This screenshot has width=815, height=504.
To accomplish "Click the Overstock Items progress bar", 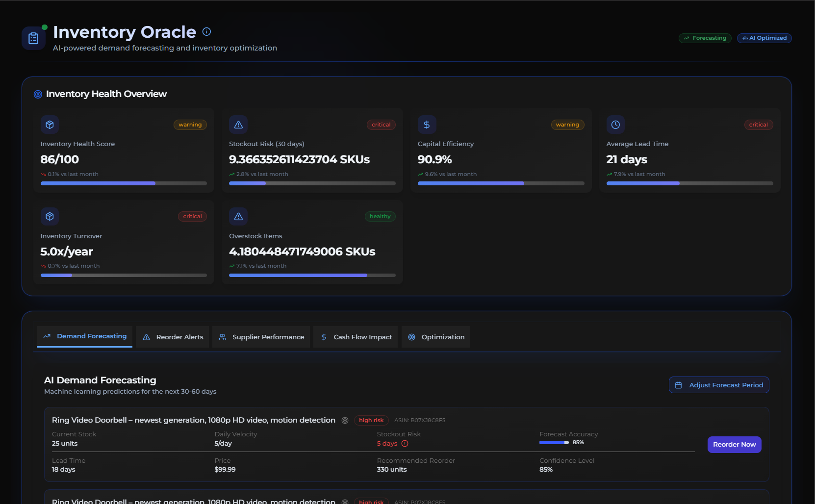I will coord(312,275).
